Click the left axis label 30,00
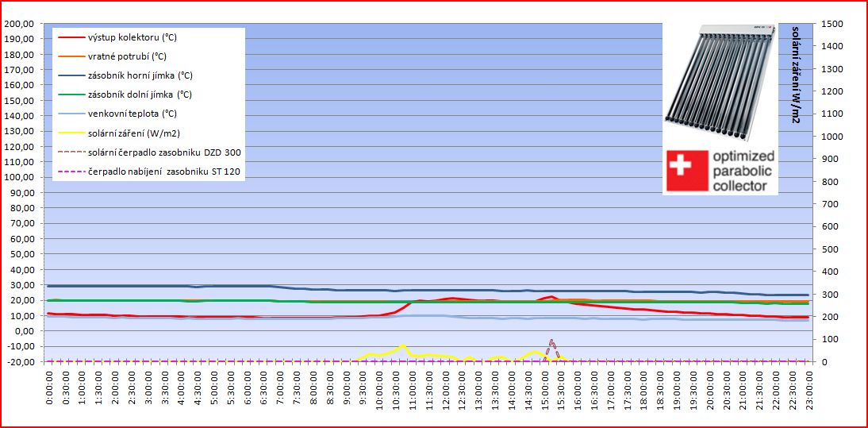Screen dimensions: 868x428 (x=21, y=285)
